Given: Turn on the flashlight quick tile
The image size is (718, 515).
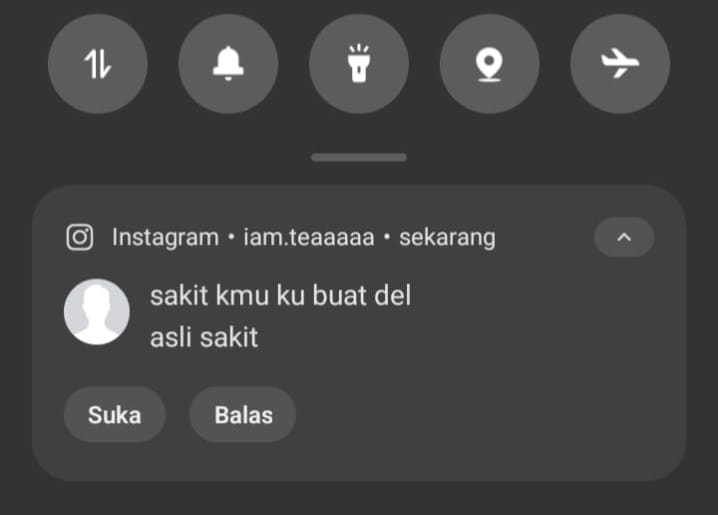Looking at the screenshot, I should point(359,64).
